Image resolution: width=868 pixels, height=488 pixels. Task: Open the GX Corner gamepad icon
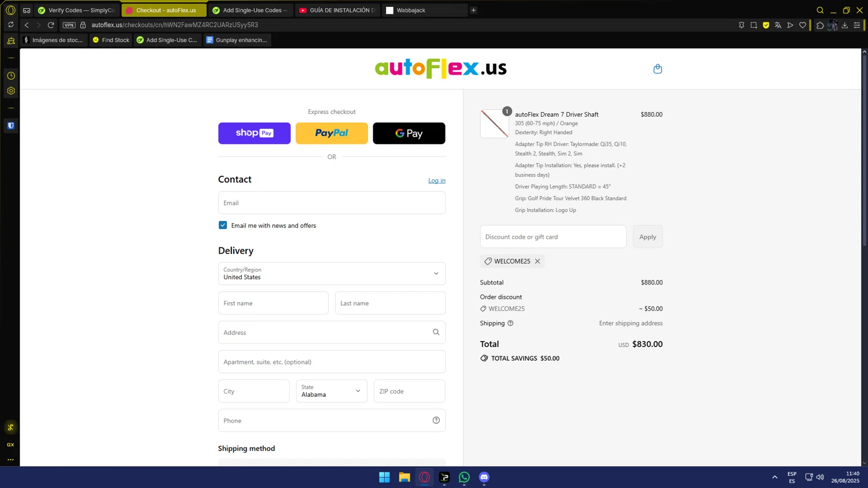(27, 10)
